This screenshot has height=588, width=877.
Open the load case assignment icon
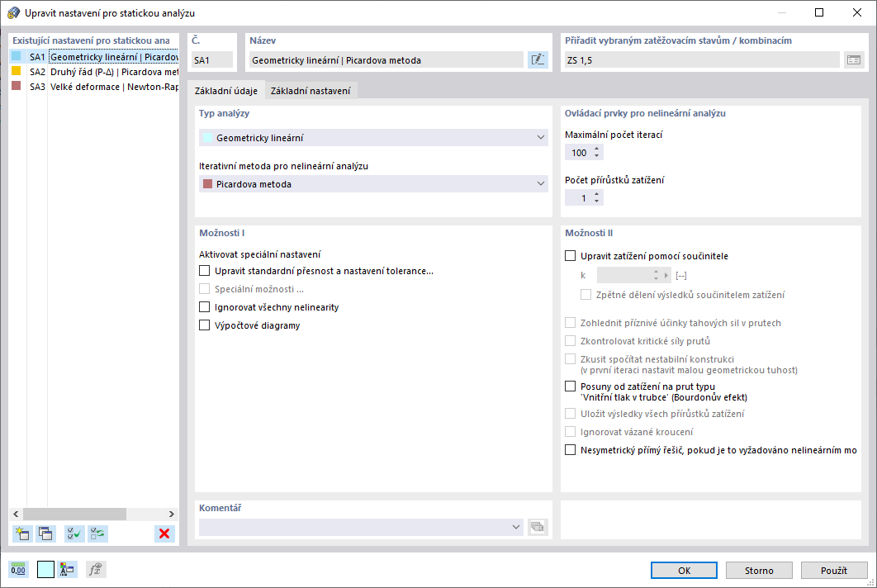[x=853, y=59]
